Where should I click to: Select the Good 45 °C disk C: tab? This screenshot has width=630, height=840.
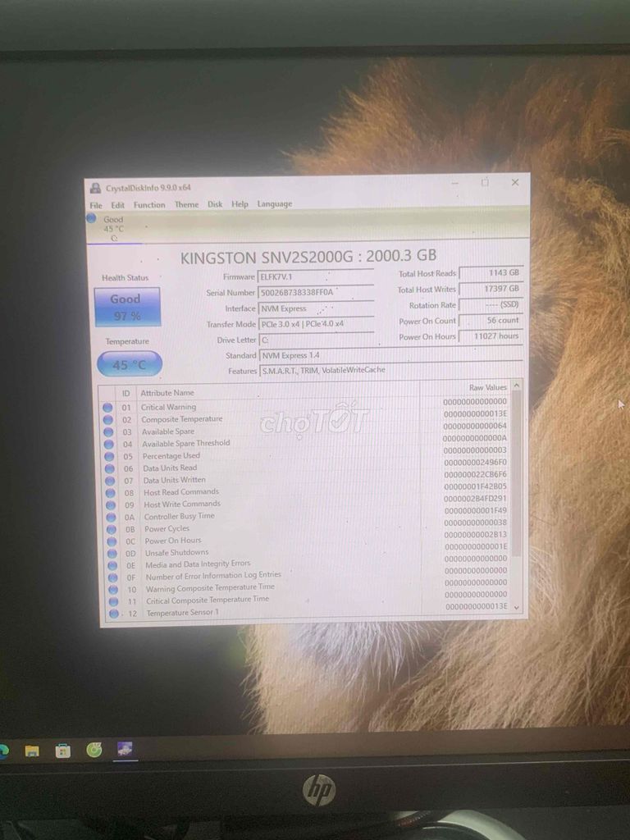tap(113, 229)
